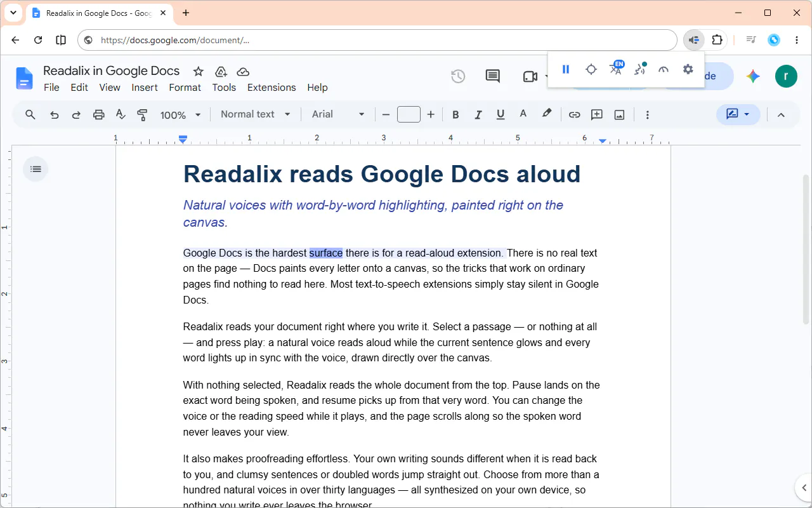Toggle bold formatting
The width and height of the screenshot is (812, 508).
point(455,114)
